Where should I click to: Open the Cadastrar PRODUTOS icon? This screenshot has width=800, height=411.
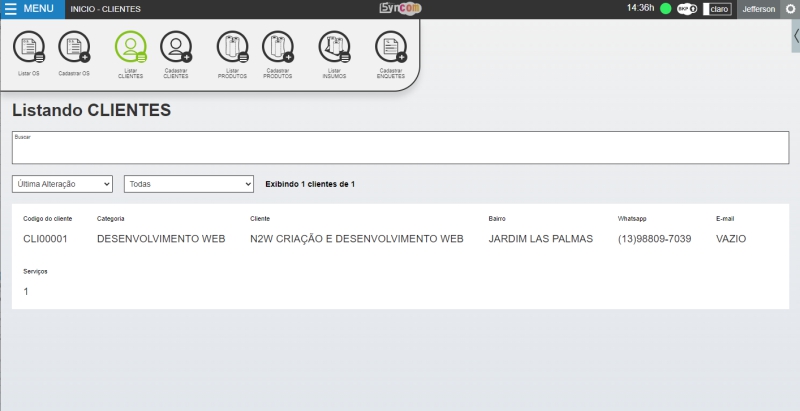[x=278, y=47]
